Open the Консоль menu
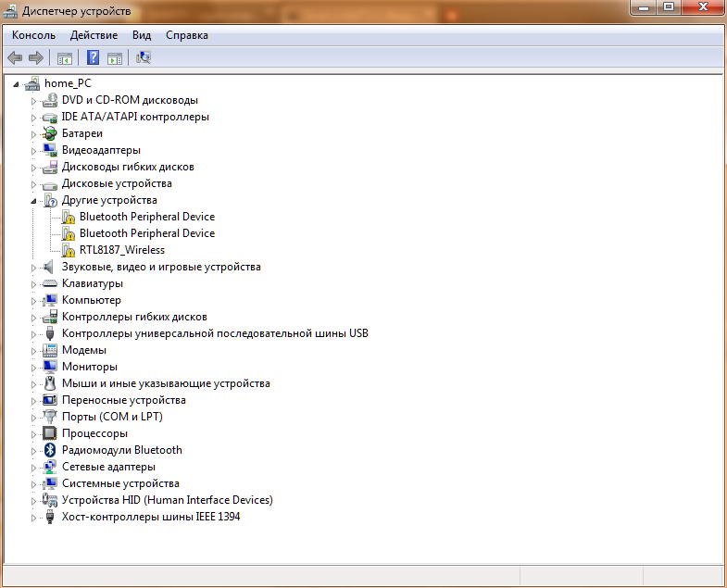The image size is (727, 588). 34,35
